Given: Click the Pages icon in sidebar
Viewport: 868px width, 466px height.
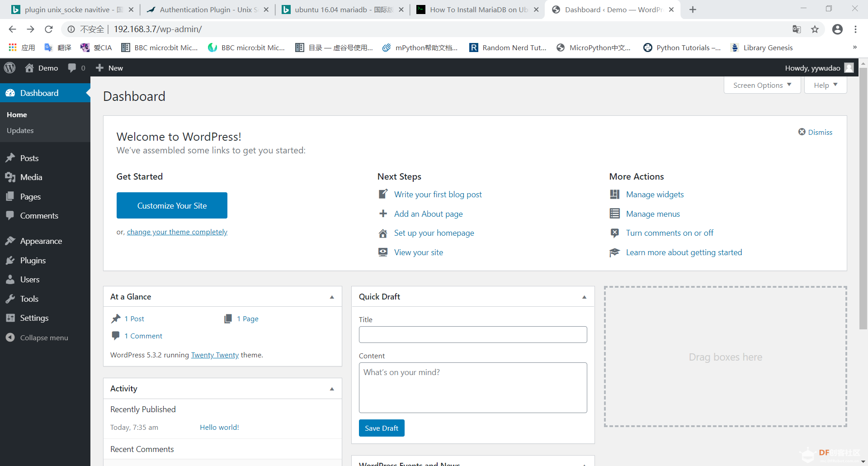Looking at the screenshot, I should click(10, 196).
